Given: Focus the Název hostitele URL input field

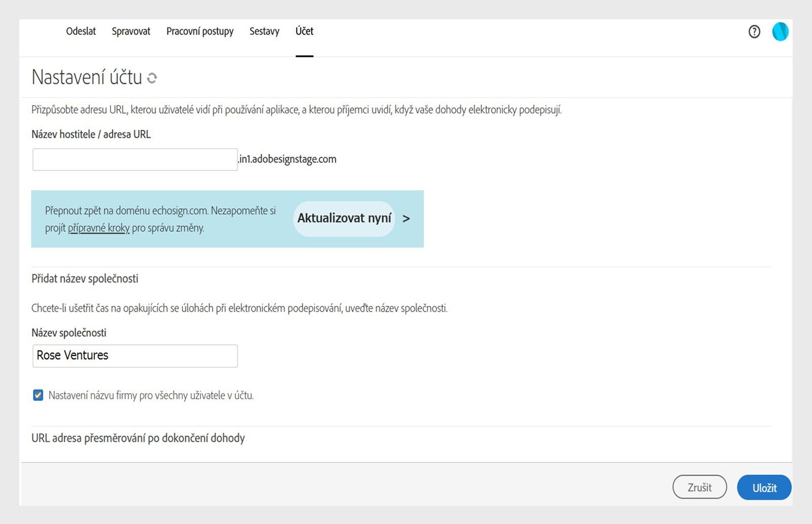Looking at the screenshot, I should point(135,160).
